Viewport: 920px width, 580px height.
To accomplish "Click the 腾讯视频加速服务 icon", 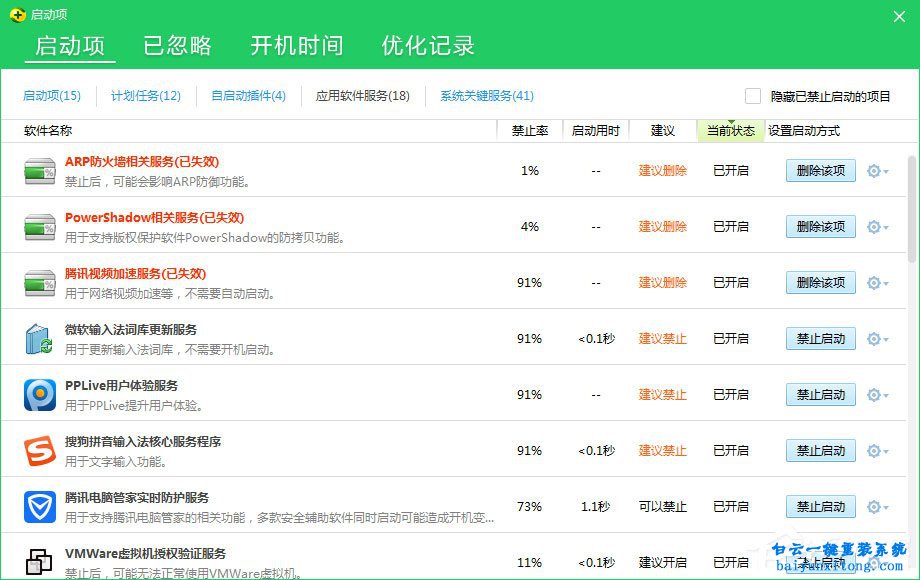I will (x=39, y=282).
